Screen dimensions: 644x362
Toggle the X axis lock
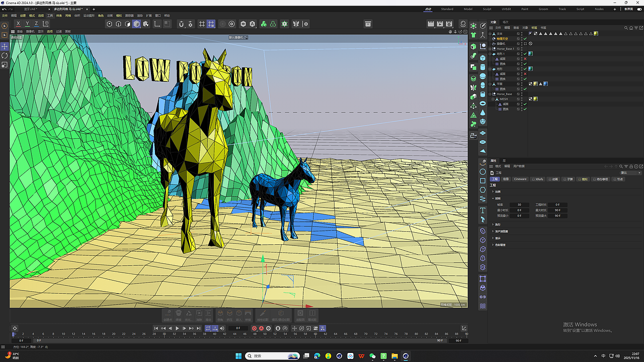pyautogui.click(x=19, y=24)
